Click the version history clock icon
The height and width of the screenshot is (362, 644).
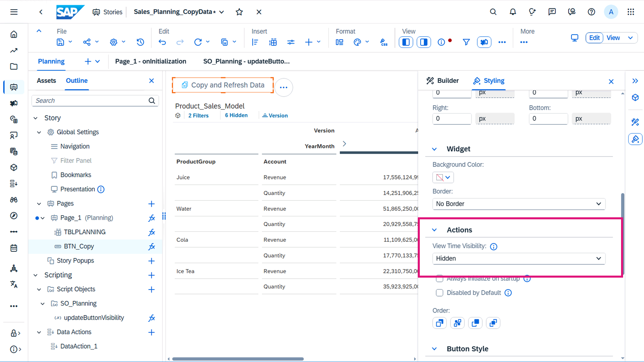point(140,42)
